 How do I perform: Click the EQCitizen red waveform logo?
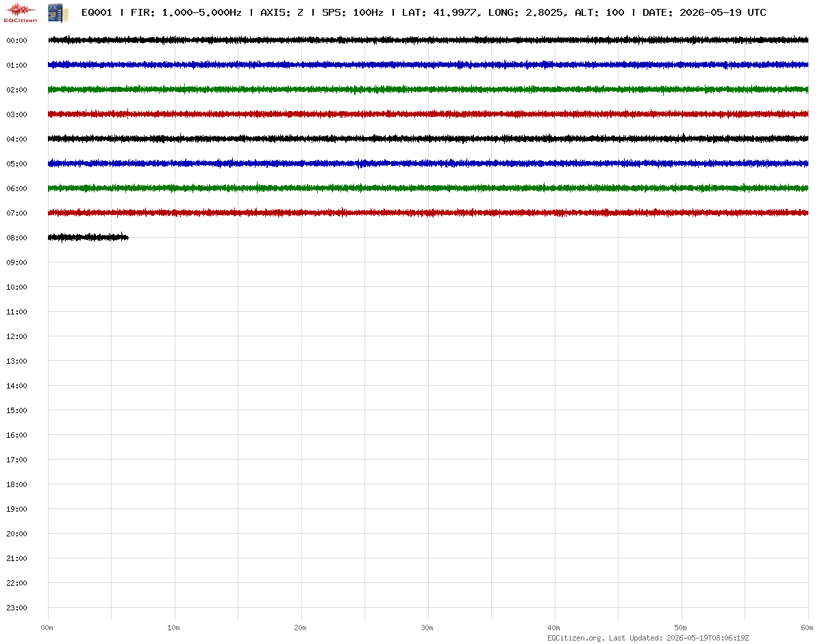[21, 12]
